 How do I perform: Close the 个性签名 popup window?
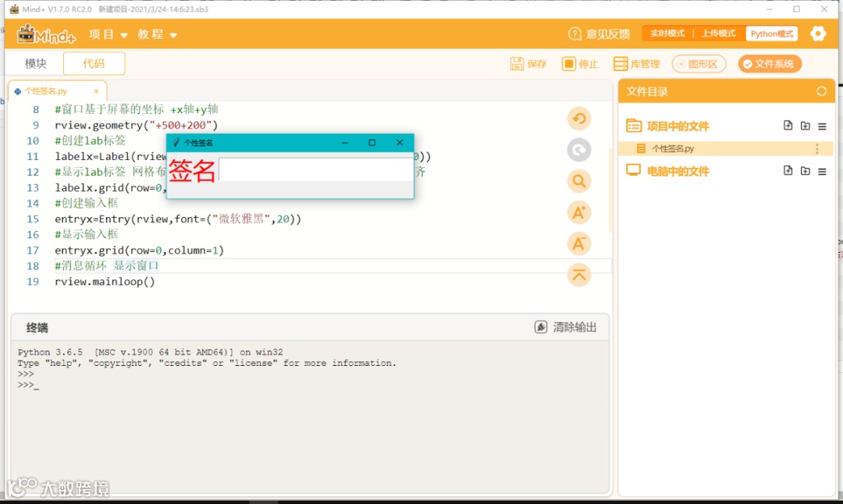(400, 143)
